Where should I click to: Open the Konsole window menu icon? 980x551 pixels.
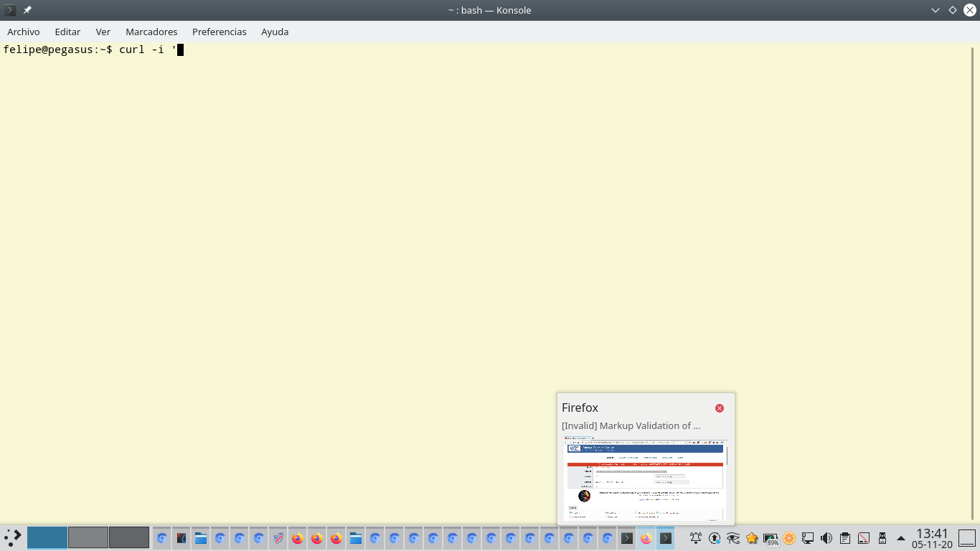pyautogui.click(x=10, y=10)
